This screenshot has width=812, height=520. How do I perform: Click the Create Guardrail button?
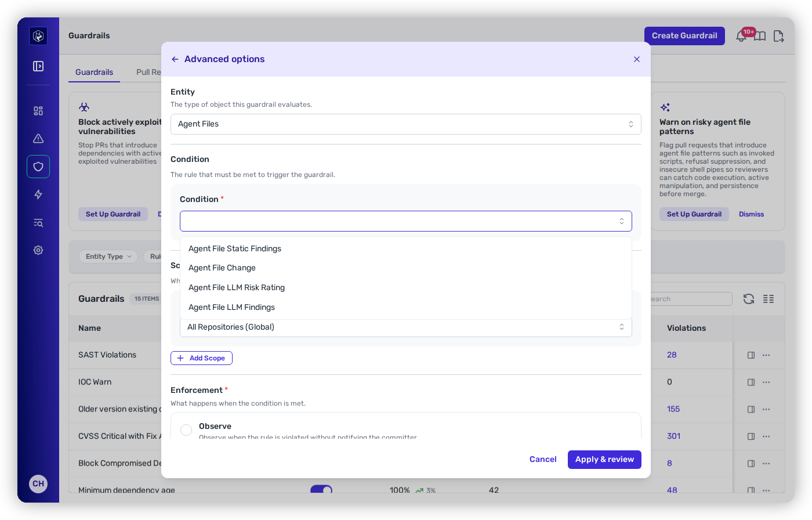(684, 36)
